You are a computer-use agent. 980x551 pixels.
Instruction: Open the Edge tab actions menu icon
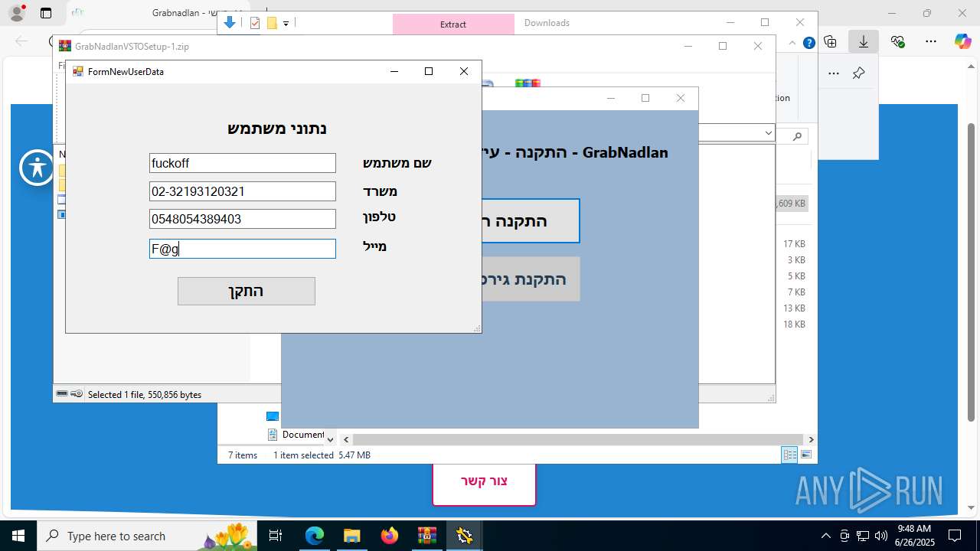tap(46, 13)
